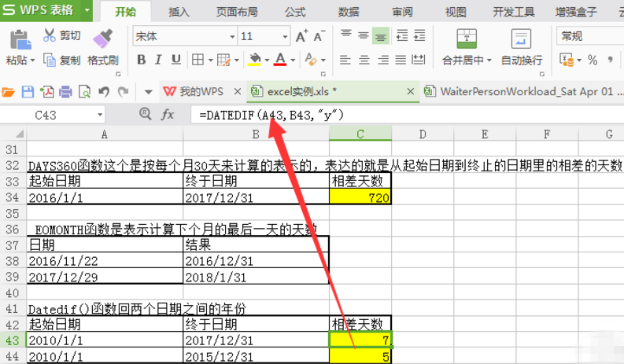Click the insert function fx icon
This screenshot has height=364, width=624.
click(x=168, y=115)
